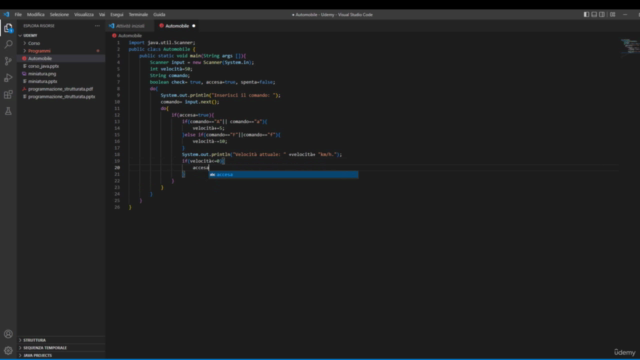Expand the JAVA PROJECTS section
Screen dimensions: 640x360
pyautogui.click(x=61, y=356)
